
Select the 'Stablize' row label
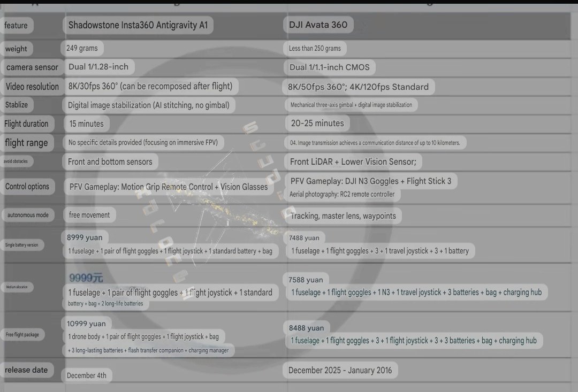pos(17,105)
